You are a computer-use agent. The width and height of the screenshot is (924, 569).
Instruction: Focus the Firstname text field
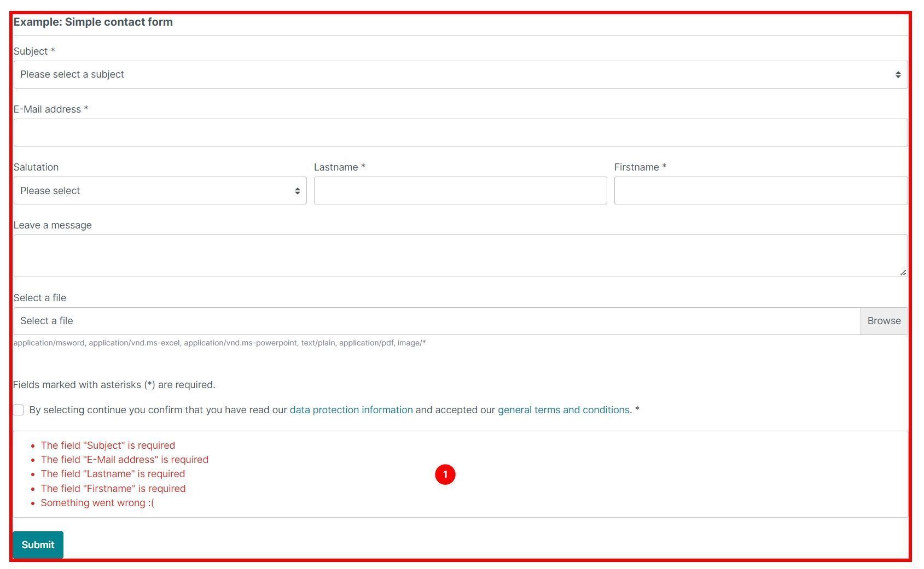pos(760,191)
